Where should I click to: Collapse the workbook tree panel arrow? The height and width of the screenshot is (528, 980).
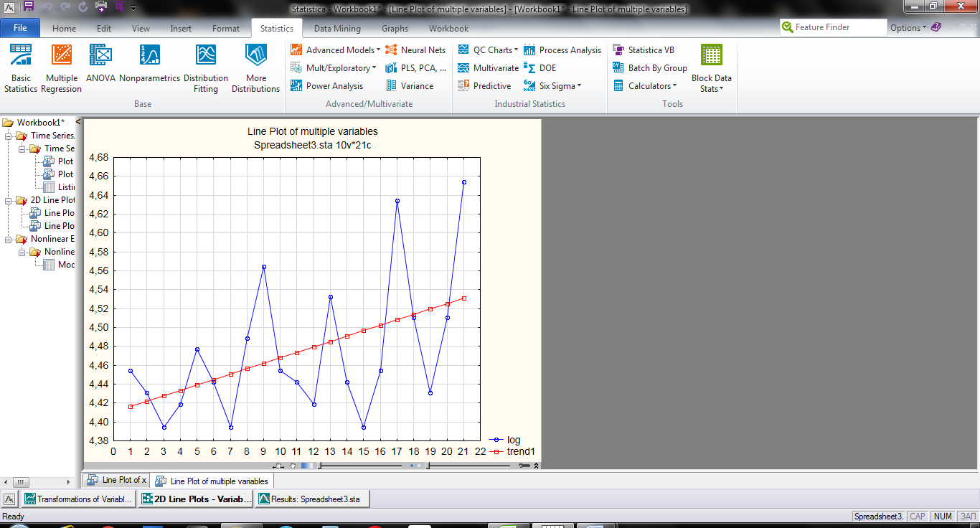point(78,122)
